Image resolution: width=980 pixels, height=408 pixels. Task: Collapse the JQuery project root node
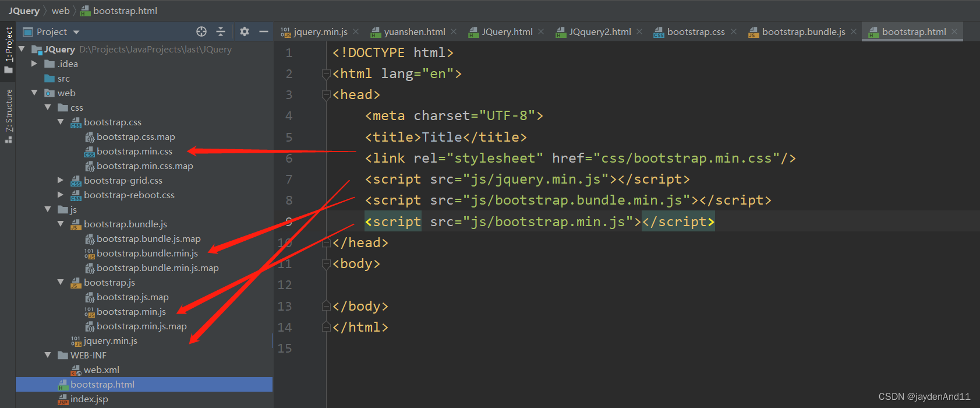pyautogui.click(x=22, y=49)
